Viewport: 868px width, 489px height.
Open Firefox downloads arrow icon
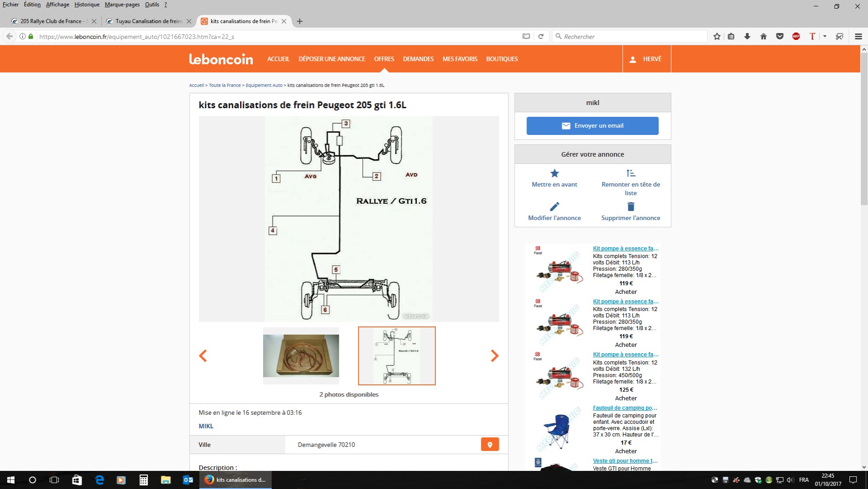coord(747,36)
